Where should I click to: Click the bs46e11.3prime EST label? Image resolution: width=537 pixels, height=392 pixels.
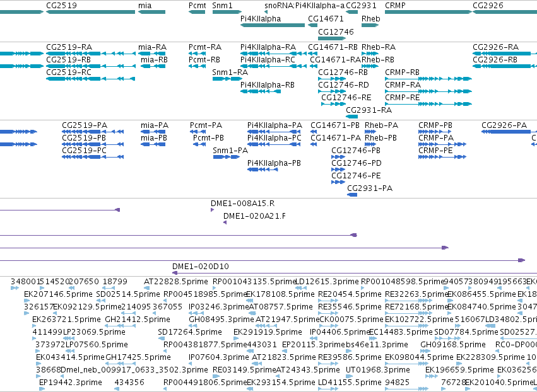[377, 345]
